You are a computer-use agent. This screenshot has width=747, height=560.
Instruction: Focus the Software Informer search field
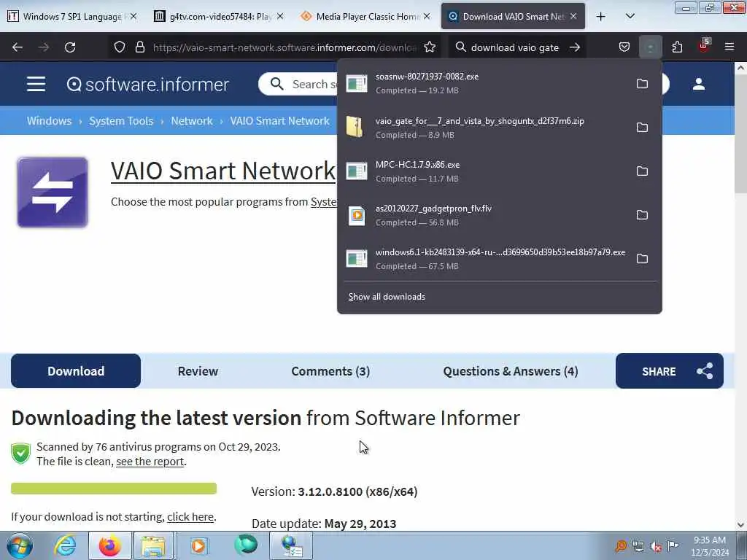(298, 85)
